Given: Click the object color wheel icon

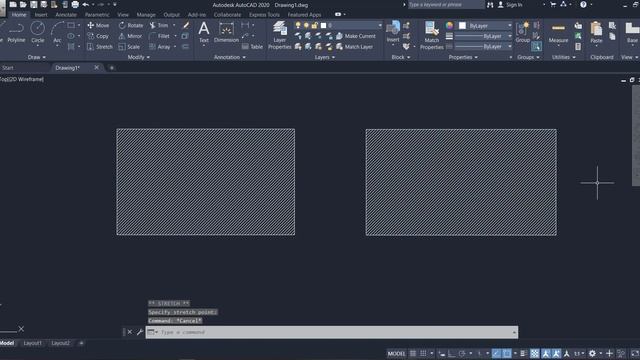Looking at the screenshot, I should click(449, 25).
